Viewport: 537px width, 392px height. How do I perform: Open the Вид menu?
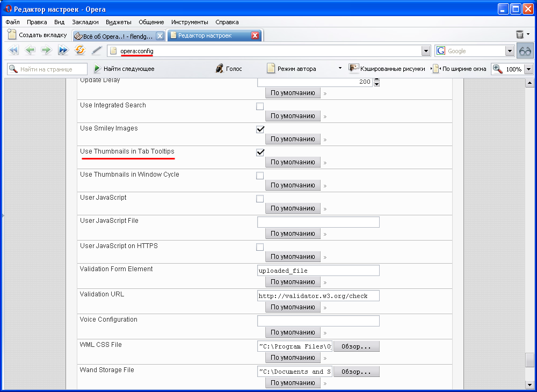pyautogui.click(x=59, y=22)
